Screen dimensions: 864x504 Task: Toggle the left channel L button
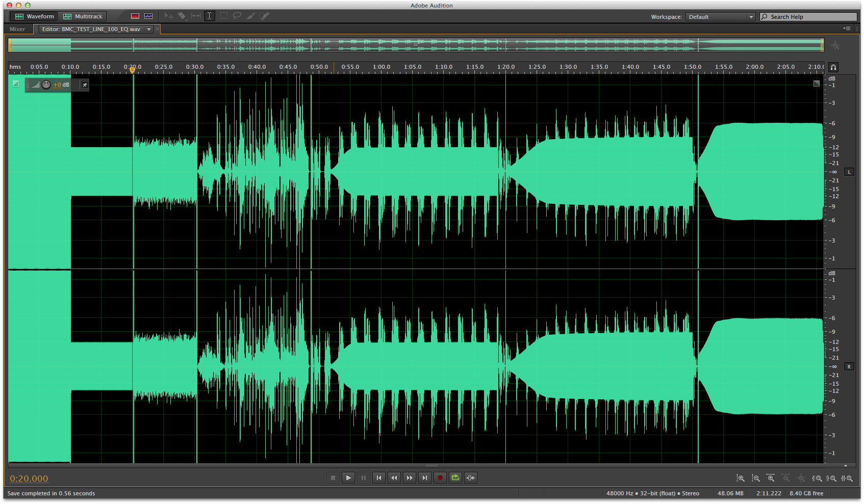[849, 172]
